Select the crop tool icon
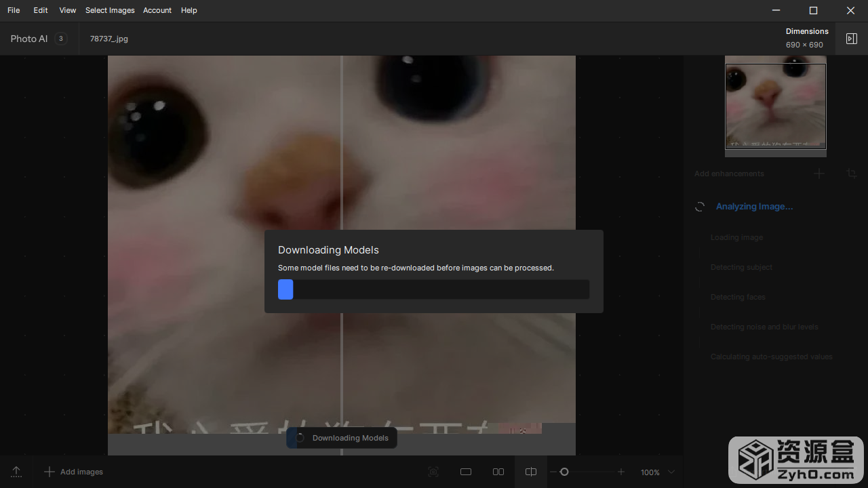 tap(852, 174)
